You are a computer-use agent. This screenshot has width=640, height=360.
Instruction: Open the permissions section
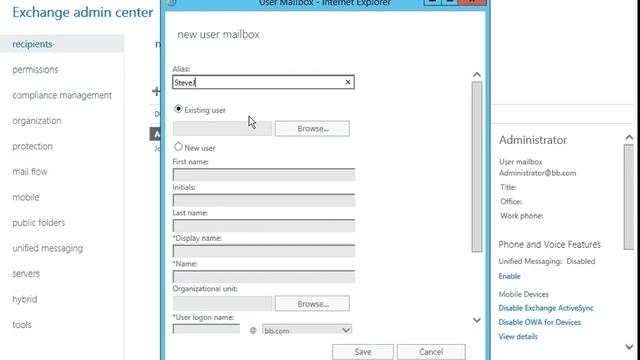pos(35,70)
